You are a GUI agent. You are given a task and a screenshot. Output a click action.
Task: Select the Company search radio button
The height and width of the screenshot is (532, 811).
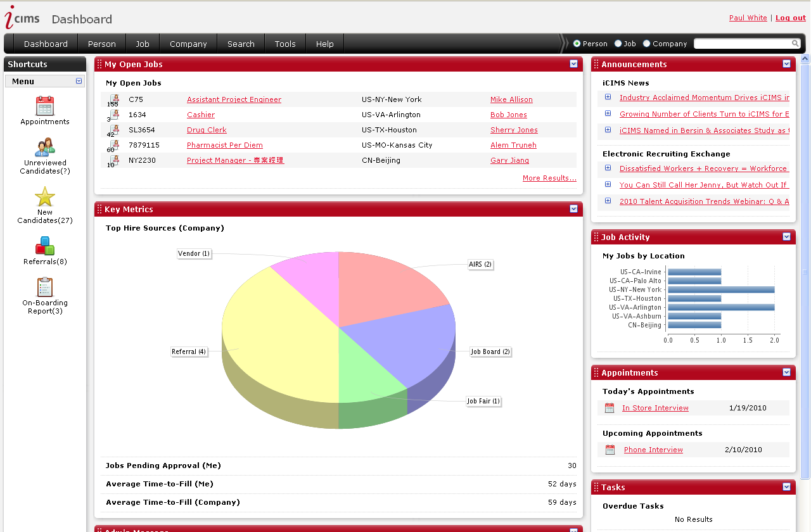point(647,44)
